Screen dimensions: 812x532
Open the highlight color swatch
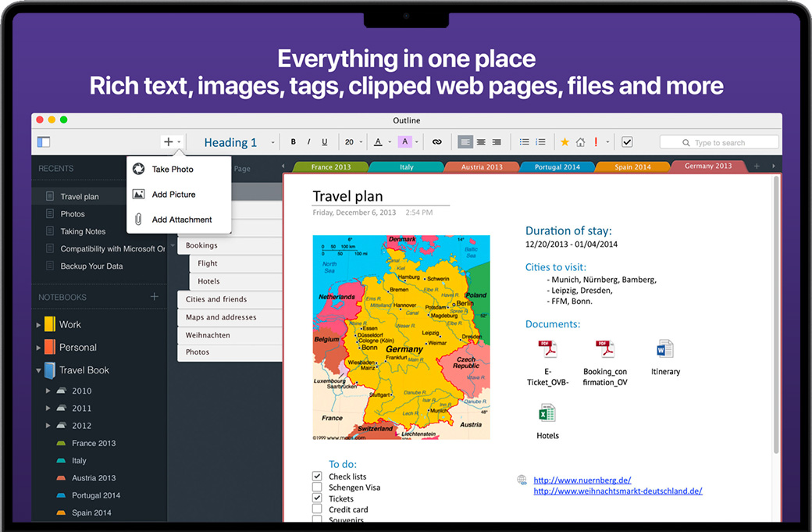click(404, 142)
